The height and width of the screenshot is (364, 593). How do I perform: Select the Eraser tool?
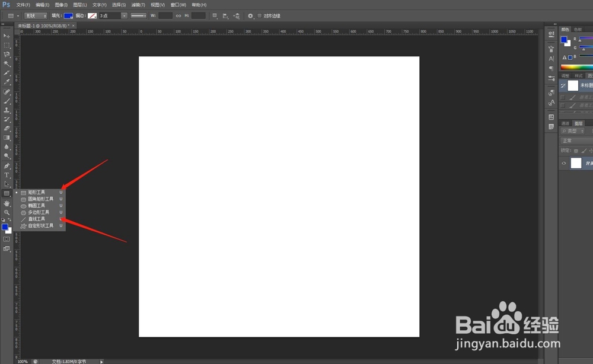[x=7, y=129]
